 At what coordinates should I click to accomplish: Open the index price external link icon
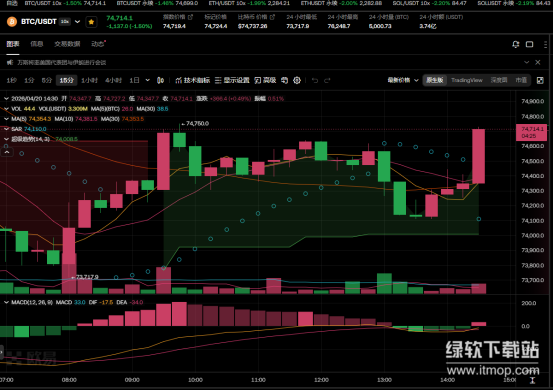click(x=191, y=17)
